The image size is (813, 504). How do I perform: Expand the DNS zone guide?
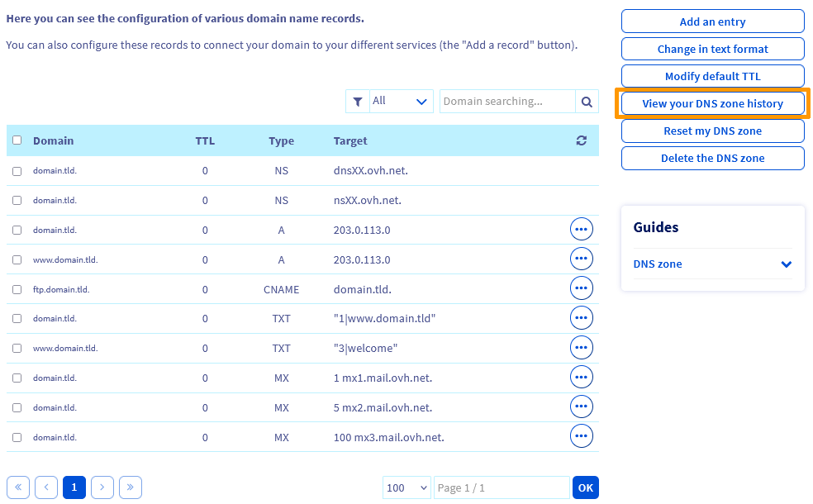786,264
